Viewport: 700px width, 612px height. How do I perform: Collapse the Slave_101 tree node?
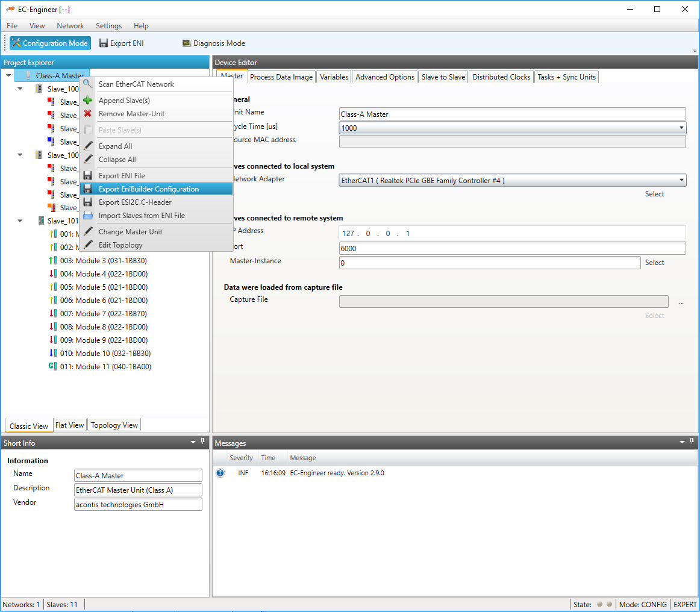(20, 221)
